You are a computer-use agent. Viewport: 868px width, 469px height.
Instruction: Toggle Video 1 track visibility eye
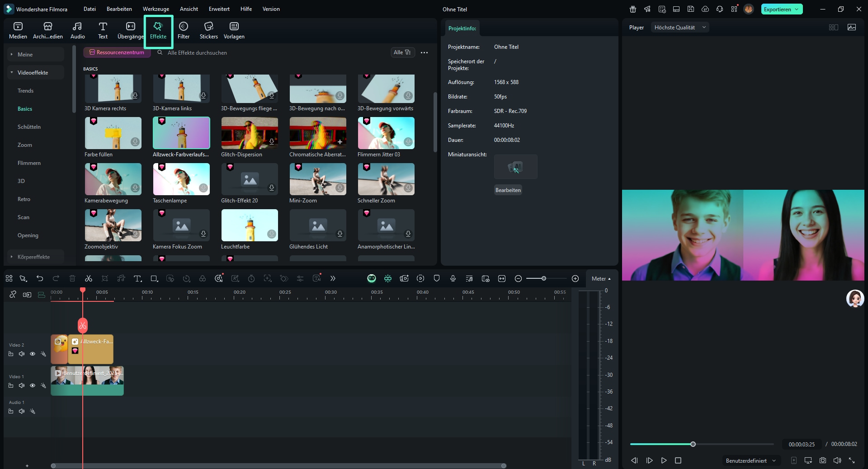click(33, 385)
